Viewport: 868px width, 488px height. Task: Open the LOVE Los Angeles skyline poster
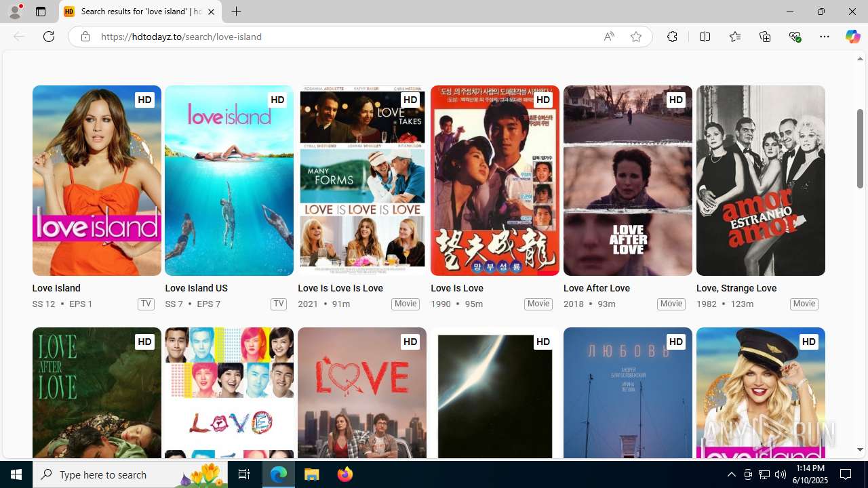(362, 393)
